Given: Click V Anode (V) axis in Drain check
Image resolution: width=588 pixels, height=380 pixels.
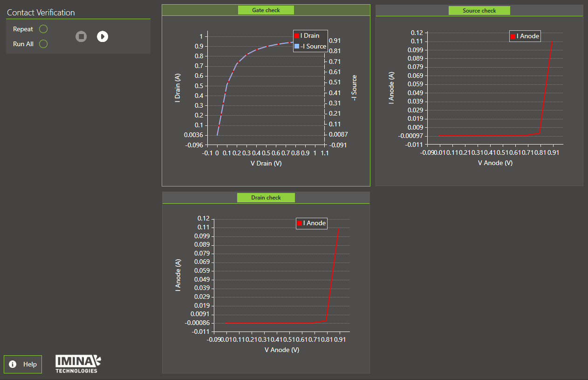Looking at the screenshot, I should tap(281, 350).
